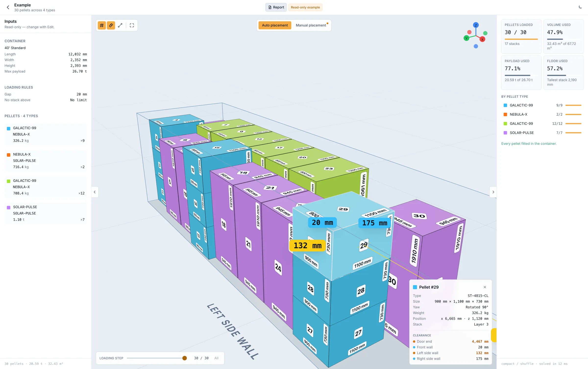Viewport: 588px width, 369px height.
Task: Select the green GALACTIC-99 708.4 kg pellet card
Action: tap(46, 187)
